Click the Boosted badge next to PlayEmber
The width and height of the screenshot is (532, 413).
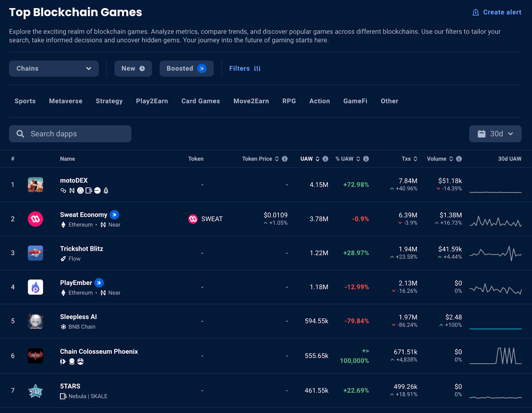(99, 283)
